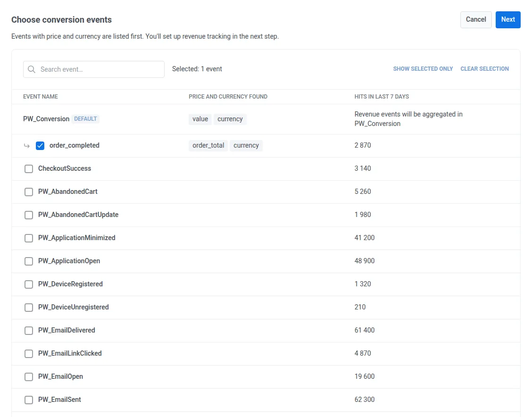
Task: Click Clear Selection link
Action: click(x=484, y=69)
